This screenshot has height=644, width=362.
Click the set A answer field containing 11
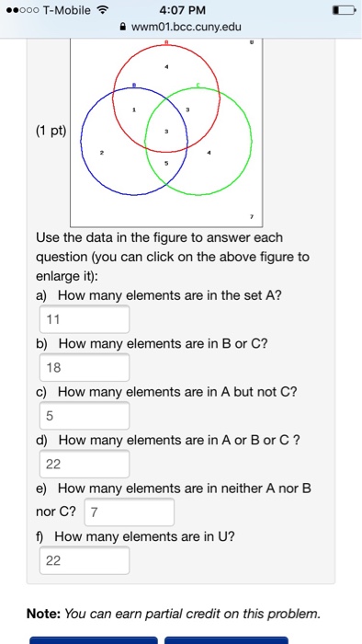pyautogui.click(x=85, y=319)
